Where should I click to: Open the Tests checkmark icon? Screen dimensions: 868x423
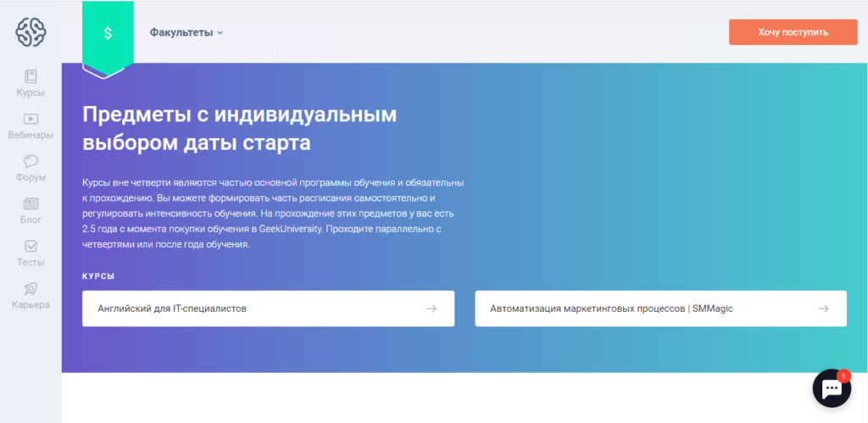(31, 246)
